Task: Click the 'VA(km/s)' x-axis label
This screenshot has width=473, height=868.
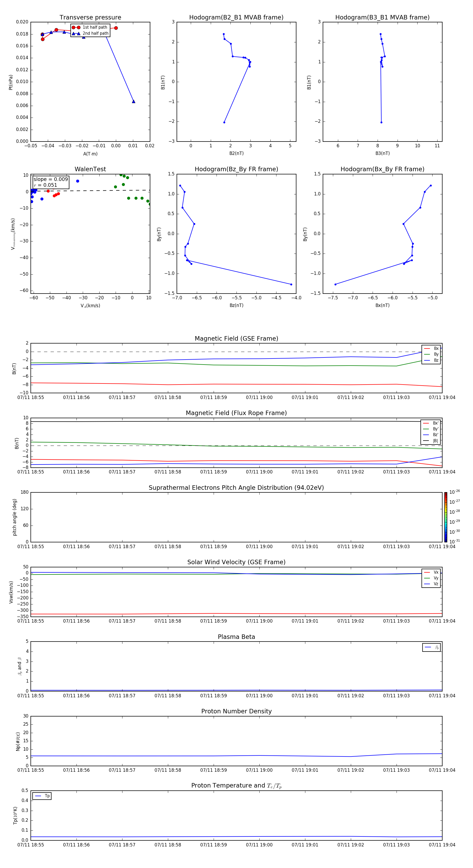Action: point(90,306)
